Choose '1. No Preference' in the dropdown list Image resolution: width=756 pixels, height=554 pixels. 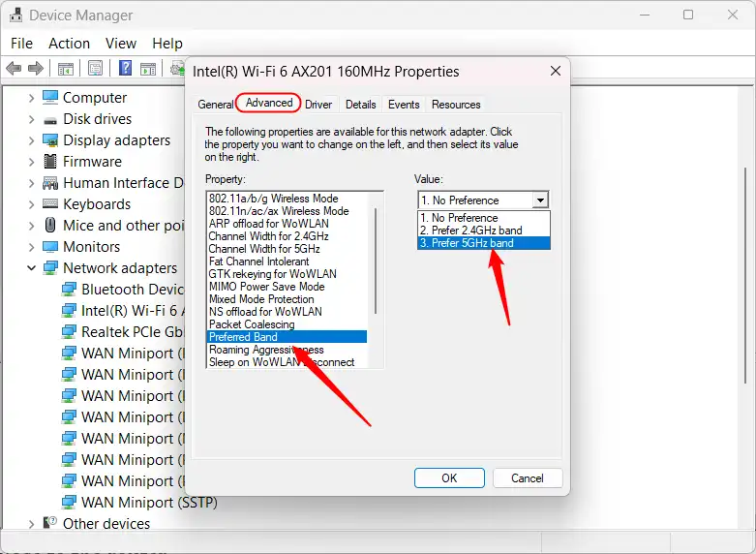484,218
